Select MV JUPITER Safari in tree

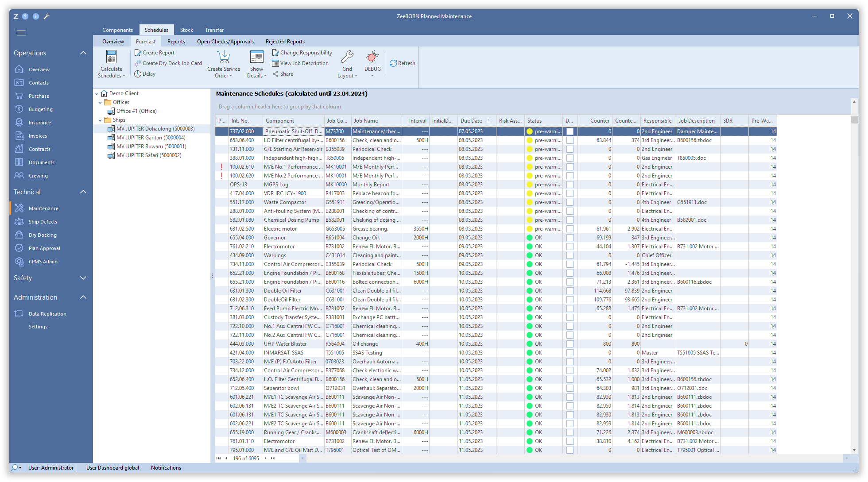pyautogui.click(x=148, y=155)
